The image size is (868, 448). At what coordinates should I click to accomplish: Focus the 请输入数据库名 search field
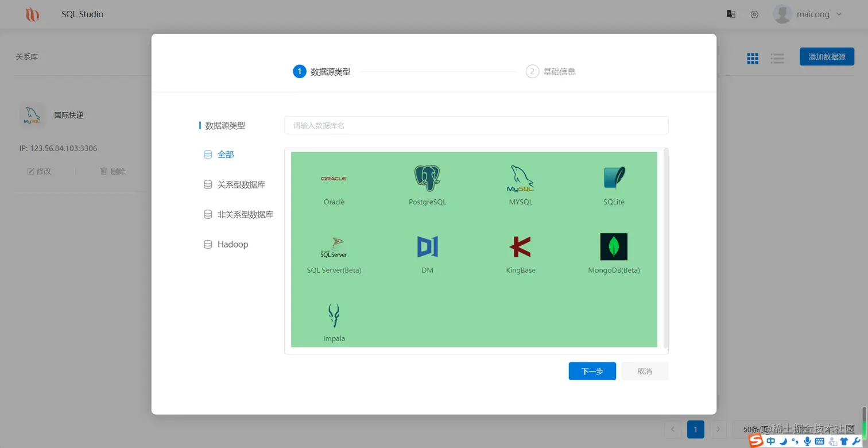pos(476,125)
